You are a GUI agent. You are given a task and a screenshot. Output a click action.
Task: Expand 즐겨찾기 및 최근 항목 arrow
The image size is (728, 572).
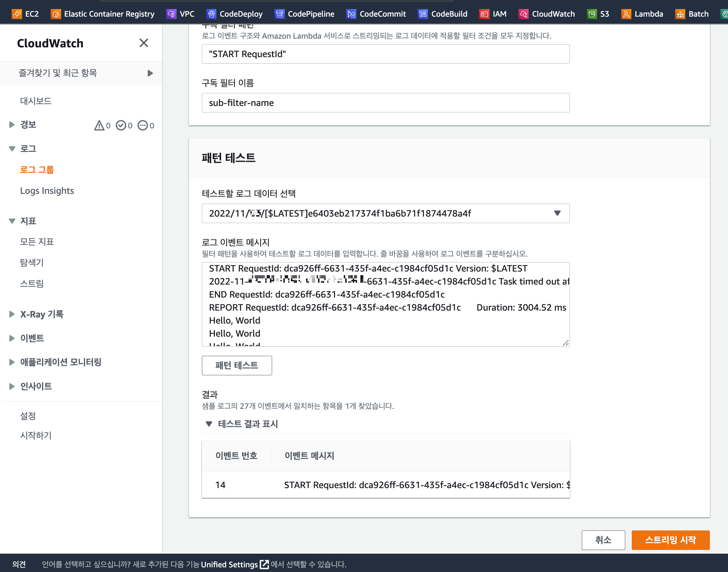[150, 73]
